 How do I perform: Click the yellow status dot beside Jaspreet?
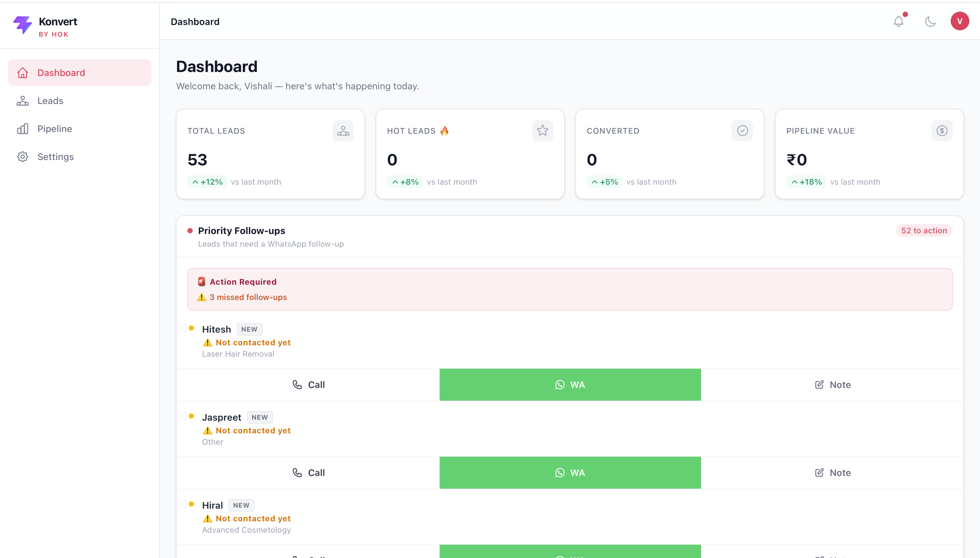click(191, 416)
